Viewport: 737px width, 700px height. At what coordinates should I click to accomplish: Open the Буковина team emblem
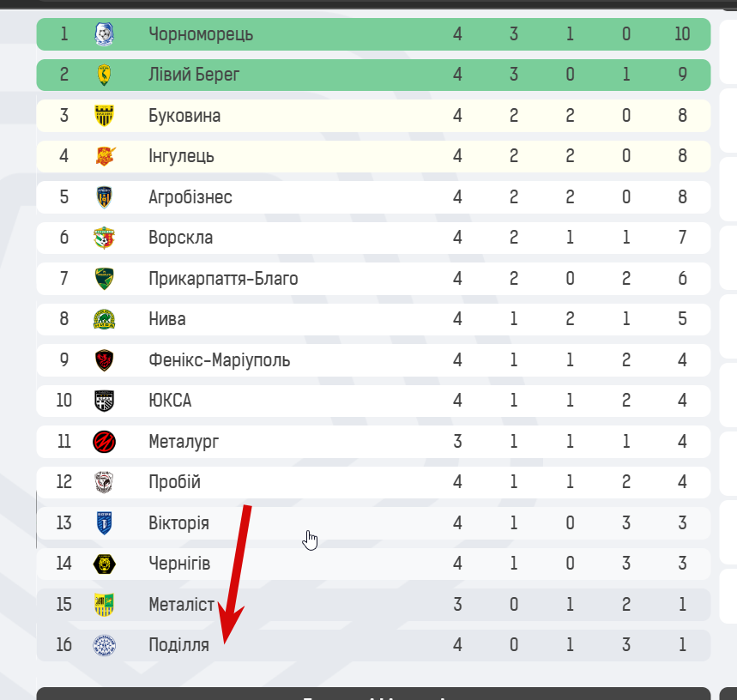click(105, 116)
